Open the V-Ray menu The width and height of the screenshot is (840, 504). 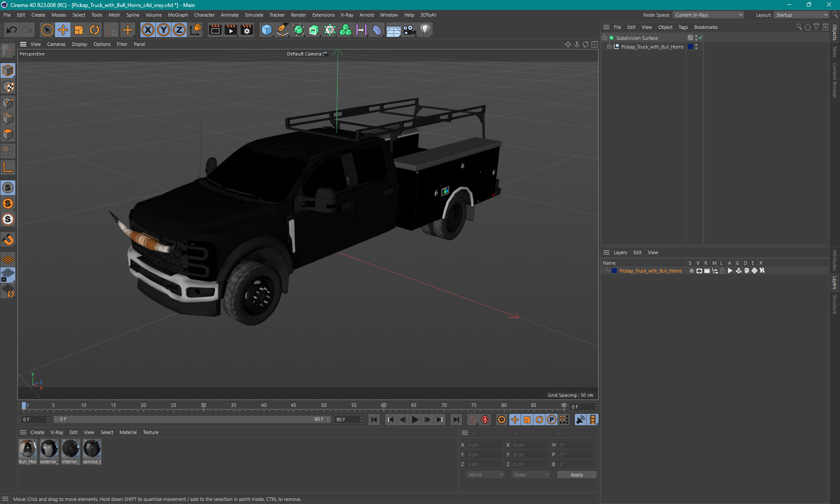(x=347, y=15)
